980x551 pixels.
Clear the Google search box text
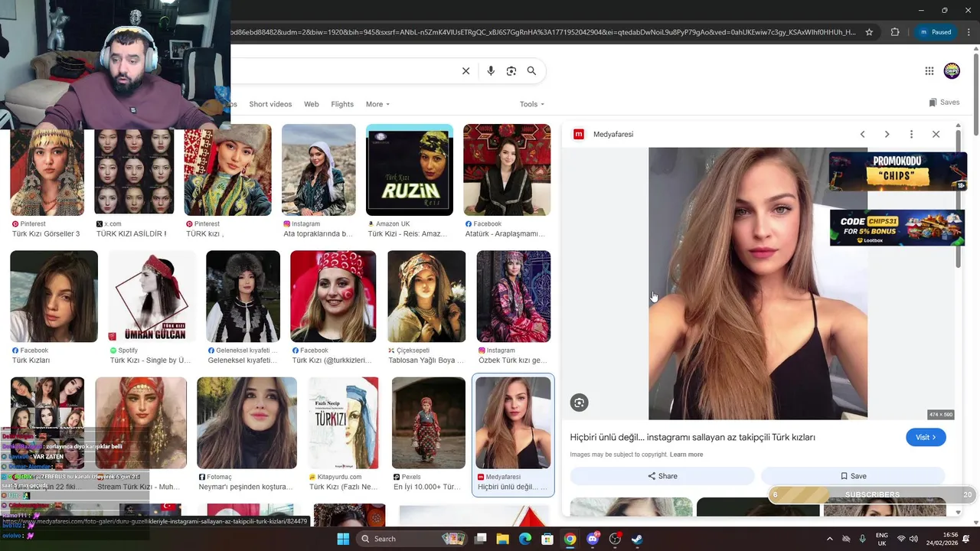[x=465, y=71]
